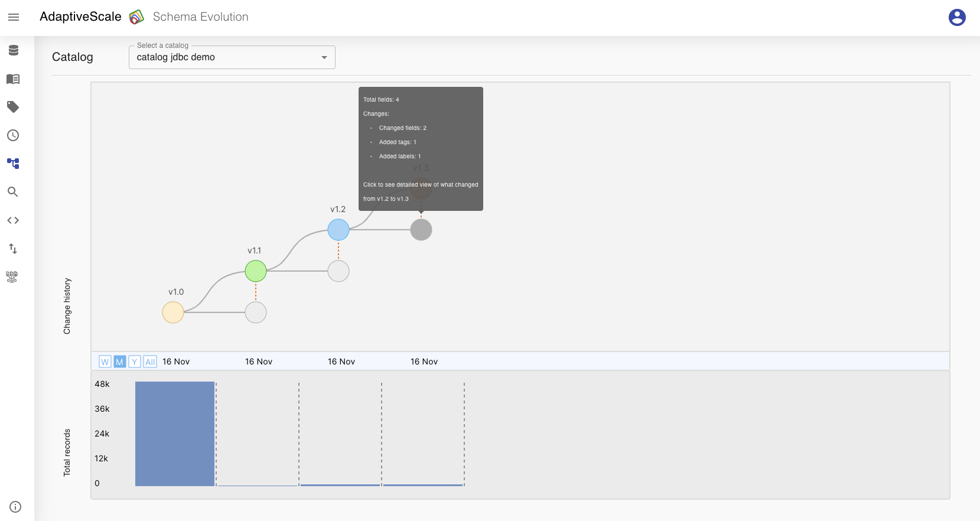Open the user account profile icon
Screen dimensions: 980x521
(x=957, y=17)
